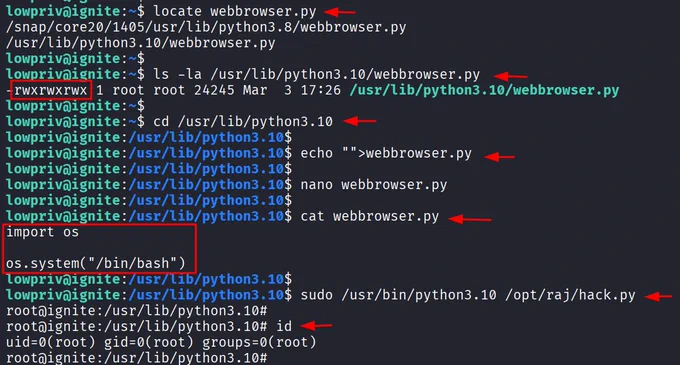Image resolution: width=680 pixels, height=365 pixels.
Task: Click the 'ls -la /usr/lib/python3.10/webbrowser.py' command
Action: pyautogui.click(x=317, y=75)
